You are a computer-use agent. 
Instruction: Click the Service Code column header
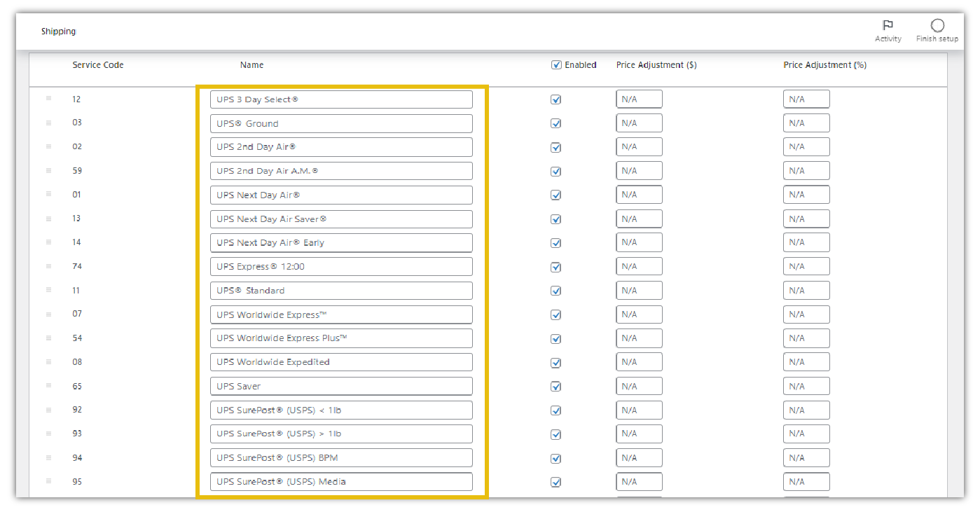tap(98, 65)
